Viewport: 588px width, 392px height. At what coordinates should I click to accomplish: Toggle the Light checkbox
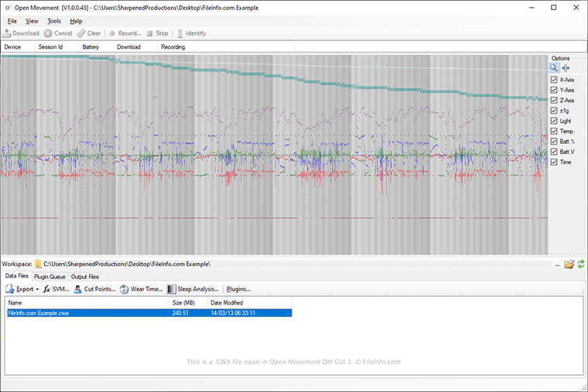(553, 121)
